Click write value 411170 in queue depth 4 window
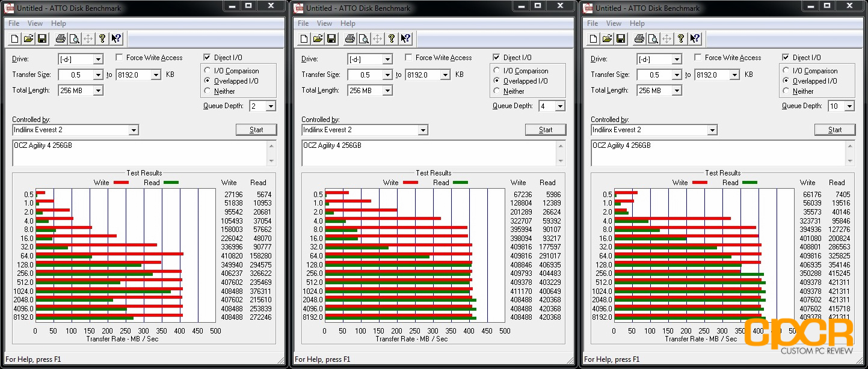The height and width of the screenshot is (369, 868). tap(521, 291)
